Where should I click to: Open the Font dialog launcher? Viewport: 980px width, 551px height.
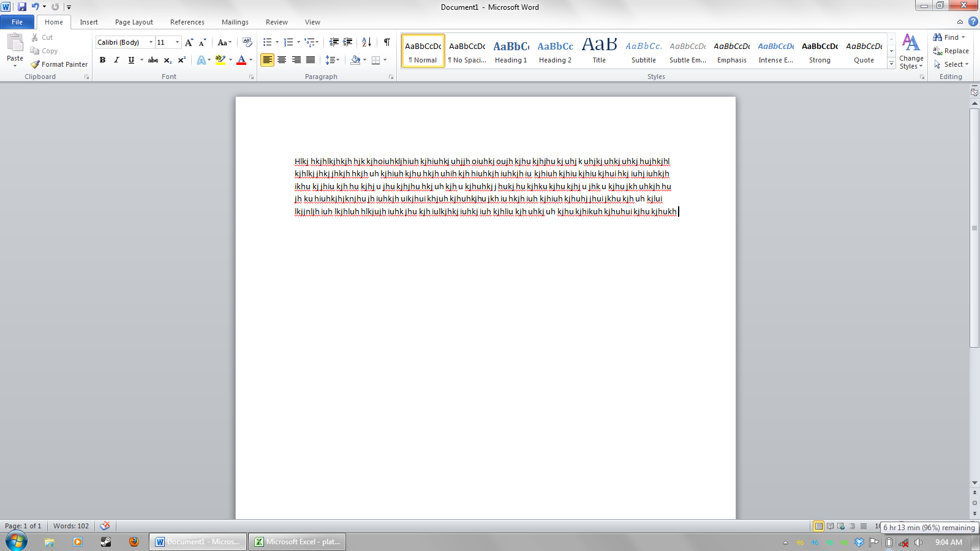[x=251, y=77]
